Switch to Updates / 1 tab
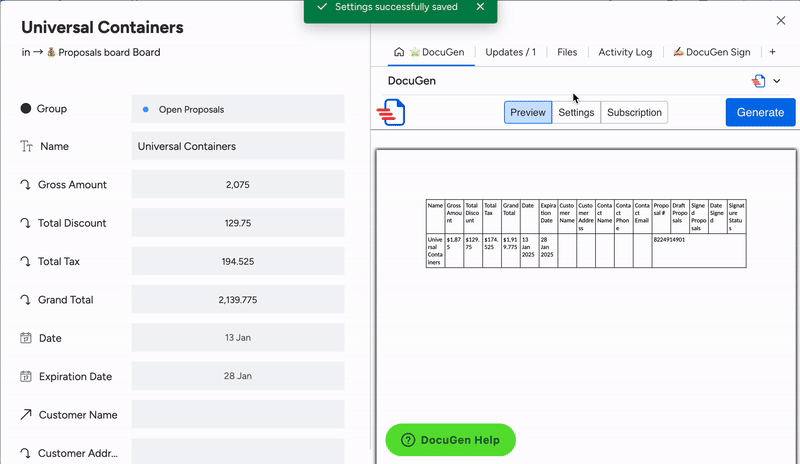Image resolution: width=800 pixels, height=464 pixels. [511, 52]
